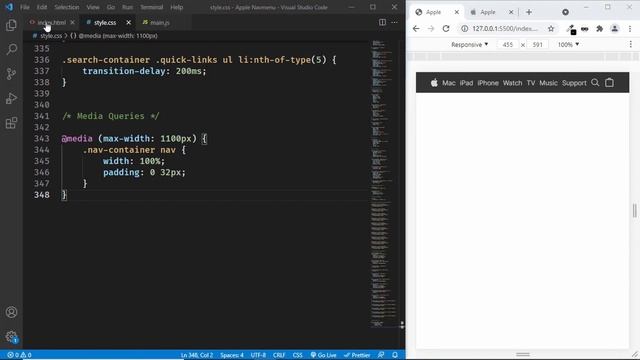Viewport: 640px width, 360px height.
Task: Open Responsive device dropdown
Action: tap(469, 44)
